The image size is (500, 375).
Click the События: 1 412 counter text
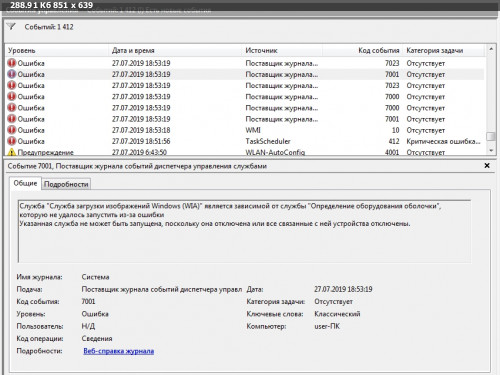coord(49,27)
